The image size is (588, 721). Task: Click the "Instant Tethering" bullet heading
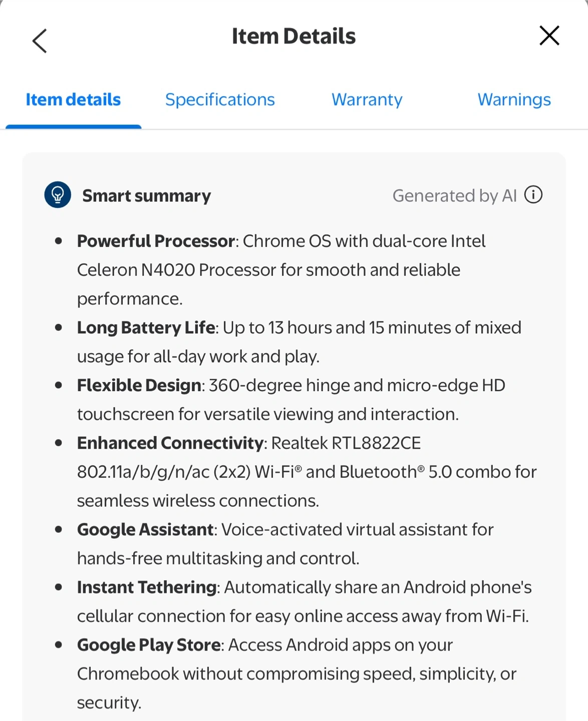point(147,587)
